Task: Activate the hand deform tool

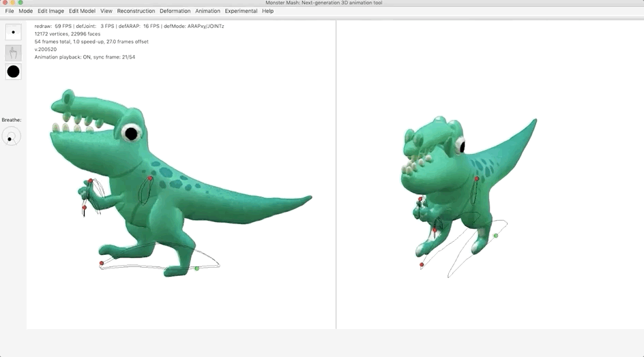Action: tap(13, 52)
